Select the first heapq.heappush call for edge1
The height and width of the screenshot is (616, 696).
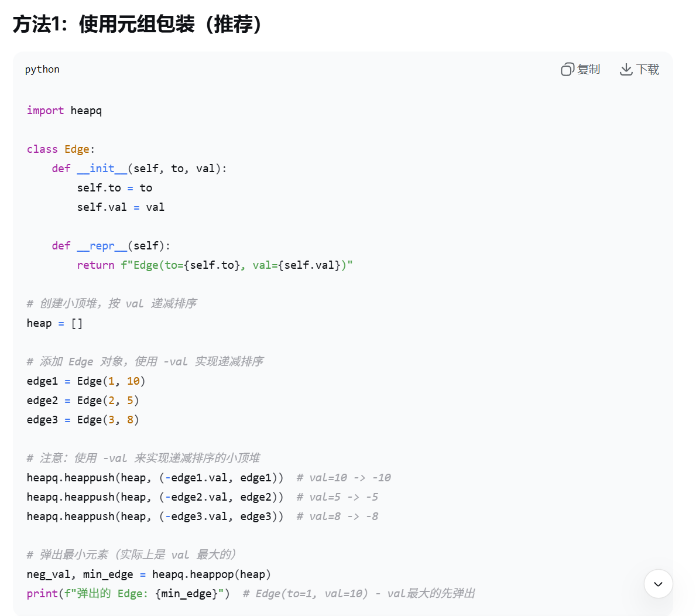click(x=155, y=477)
